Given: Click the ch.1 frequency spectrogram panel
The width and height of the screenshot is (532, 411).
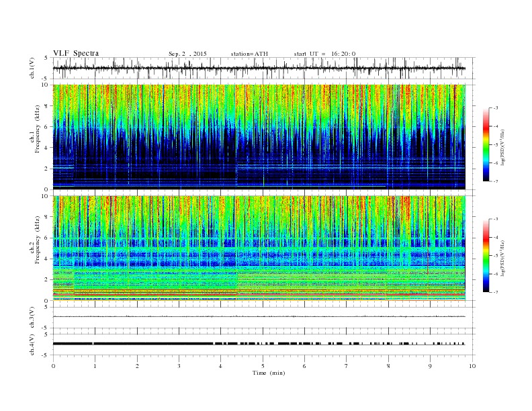Looking at the screenshot, I should tap(264, 137).
